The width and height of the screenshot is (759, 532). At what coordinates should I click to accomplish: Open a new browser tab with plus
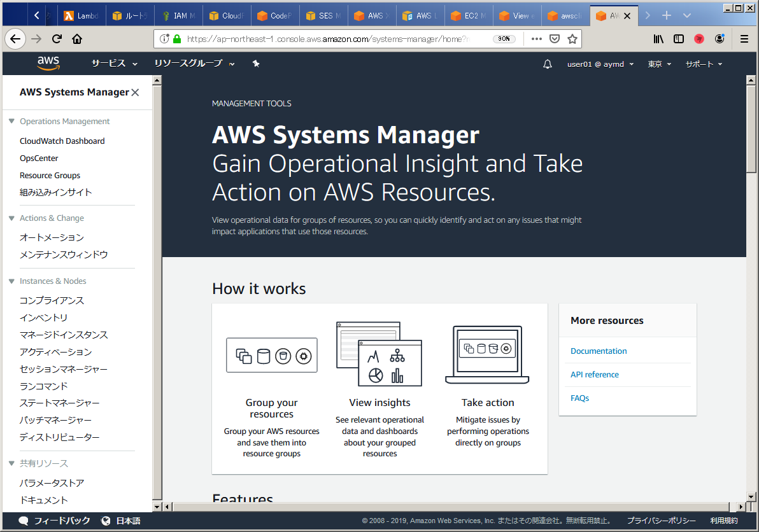667,15
